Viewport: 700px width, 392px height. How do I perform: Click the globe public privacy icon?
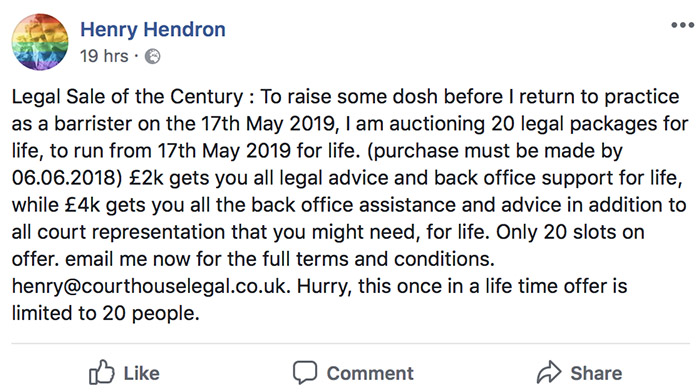point(153,57)
